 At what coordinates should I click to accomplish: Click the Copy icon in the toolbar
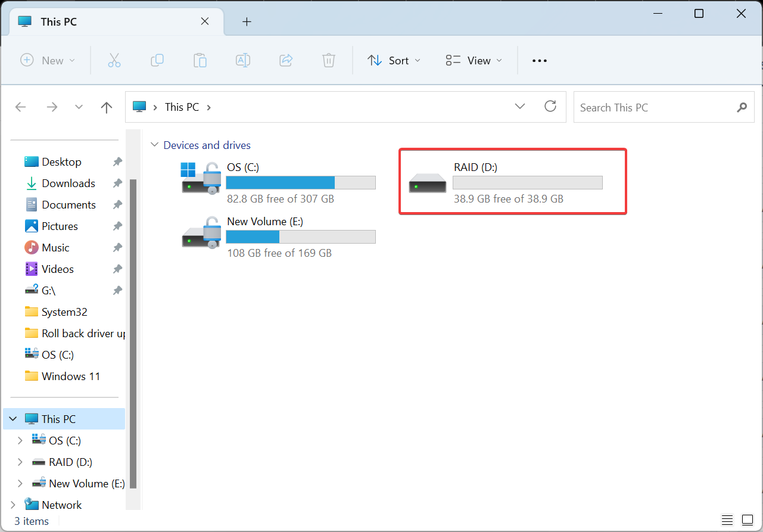[x=157, y=60]
